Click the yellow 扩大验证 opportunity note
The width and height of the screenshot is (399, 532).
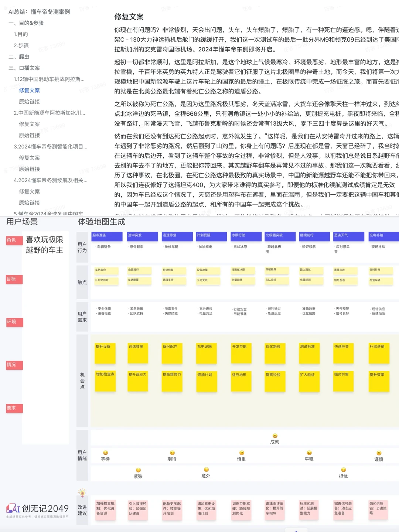point(309,381)
